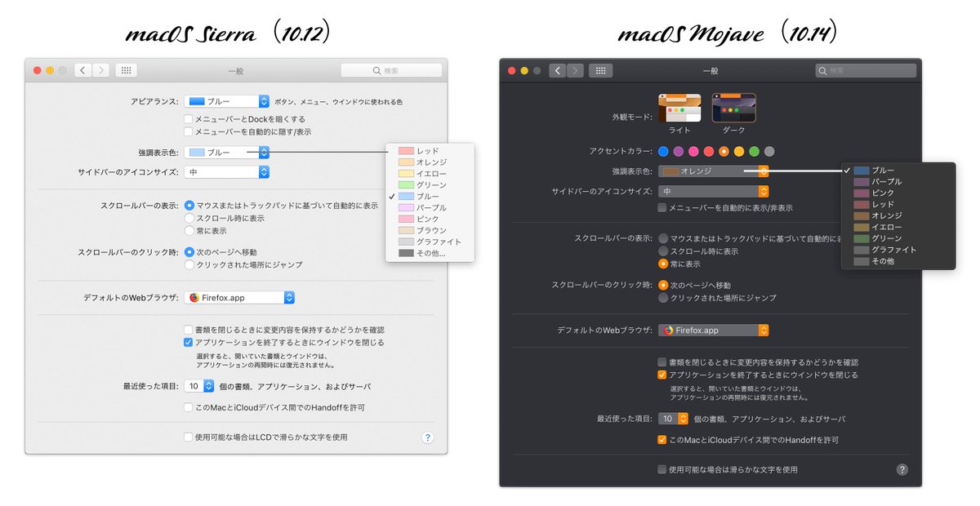The width and height of the screenshot is (980, 506).
Task: Show all preferences grid in Sierra window
Action: pyautogui.click(x=126, y=71)
